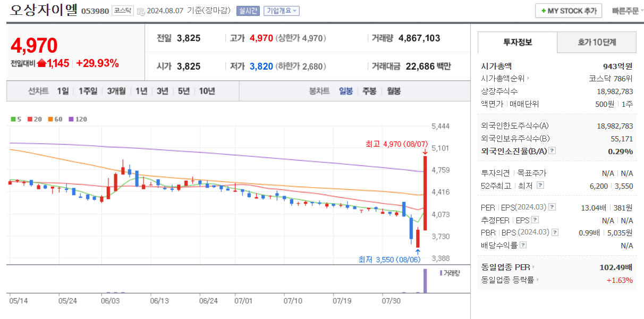Image resolution: width=644 pixels, height=319 pixels.
Task: Click the 실시간 badge button
Action: [248, 11]
